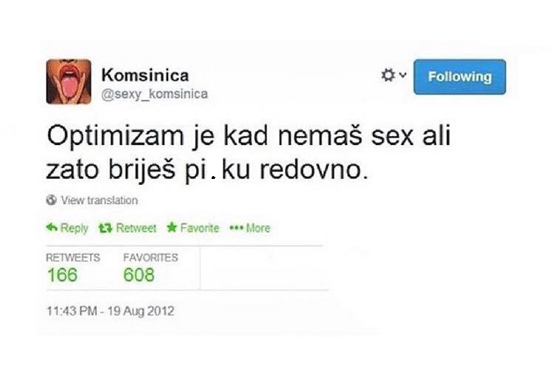Click the globe icon by View translation
The height and width of the screenshot is (392, 555).
(51, 200)
